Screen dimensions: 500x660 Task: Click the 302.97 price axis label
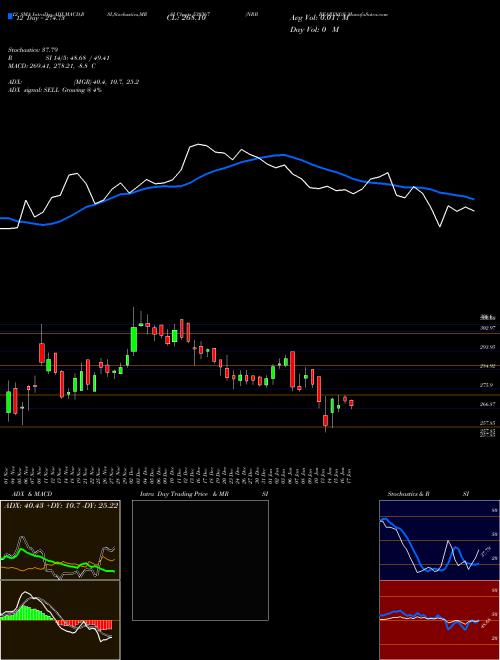pyautogui.click(x=488, y=328)
